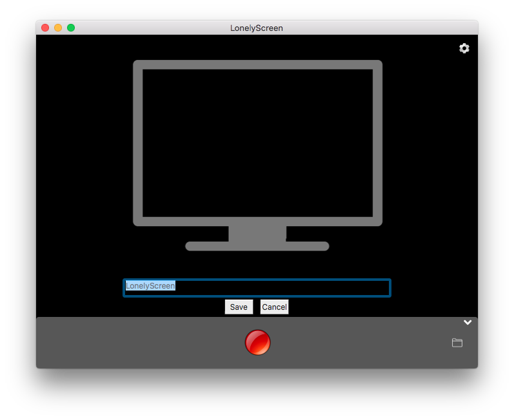Image resolution: width=514 pixels, height=420 pixels.
Task: Click the Save button
Action: point(239,307)
